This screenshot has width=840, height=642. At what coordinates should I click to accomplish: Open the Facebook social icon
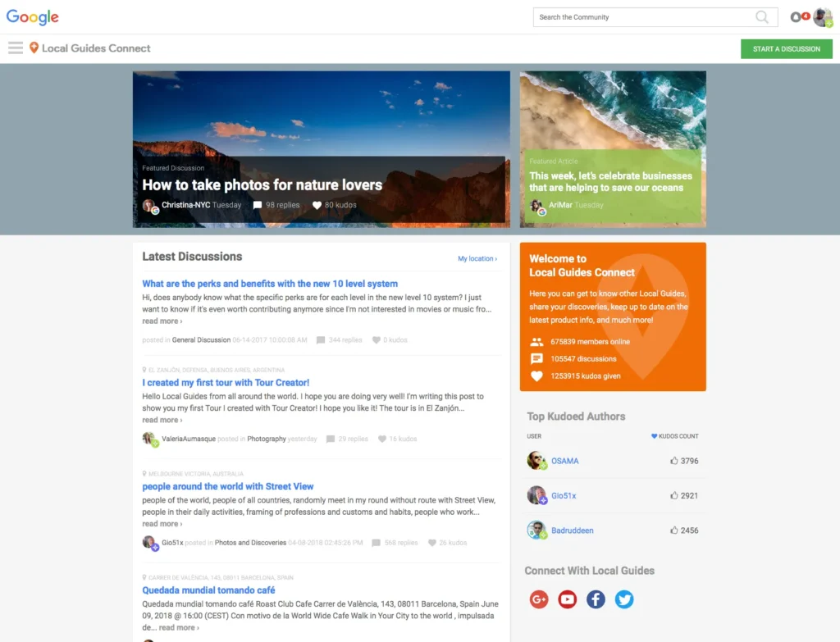(596, 599)
